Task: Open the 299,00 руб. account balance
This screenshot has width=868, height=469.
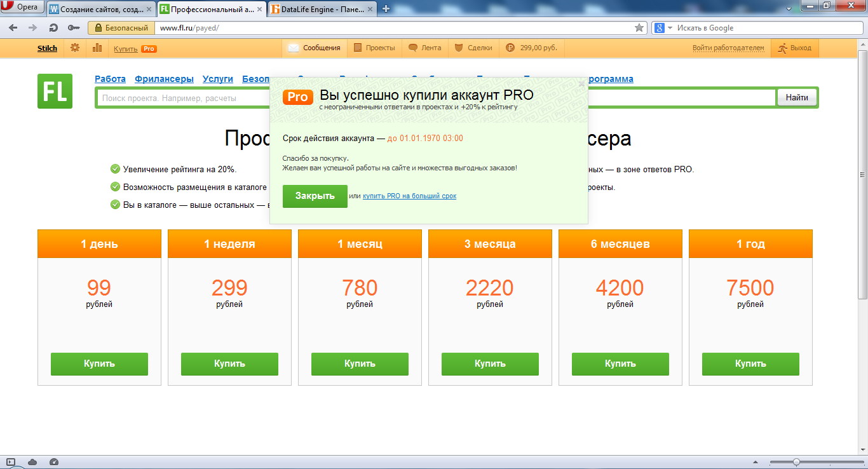Action: pos(532,48)
